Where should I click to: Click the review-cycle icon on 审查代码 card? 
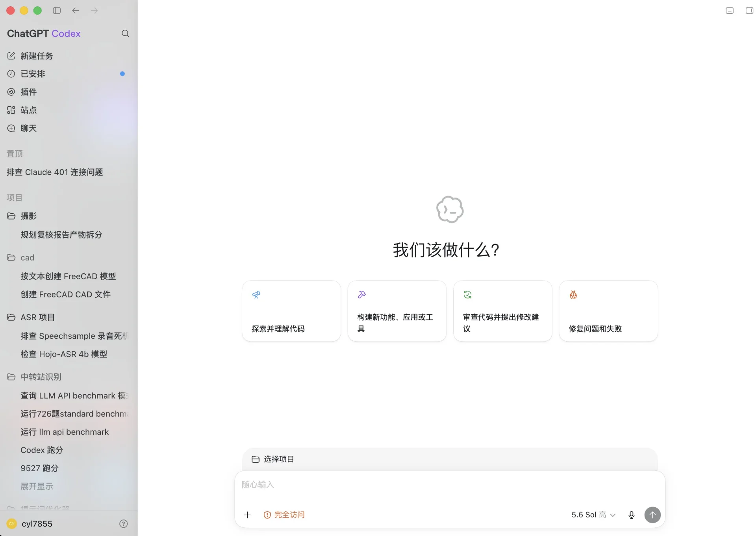[467, 295]
